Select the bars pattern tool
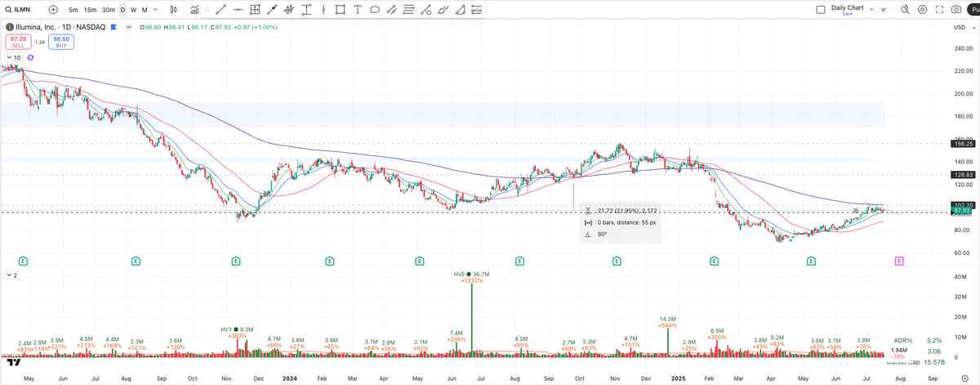 [289, 10]
